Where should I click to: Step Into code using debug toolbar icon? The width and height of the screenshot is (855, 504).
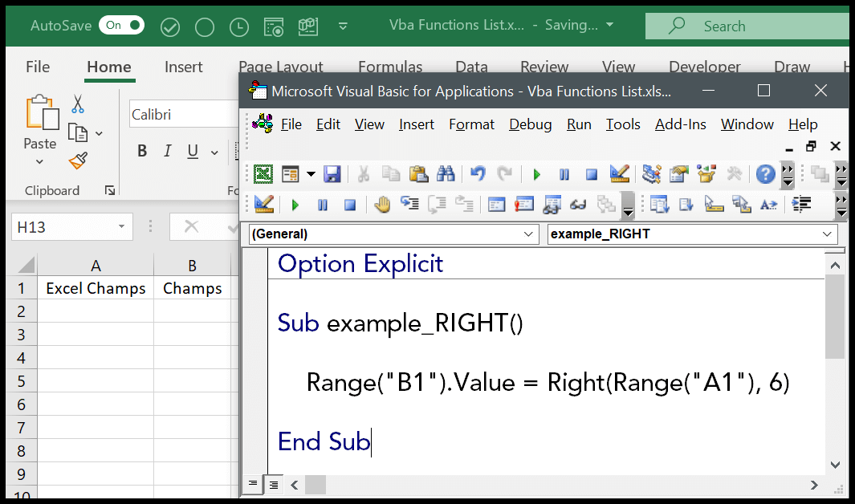(x=409, y=205)
